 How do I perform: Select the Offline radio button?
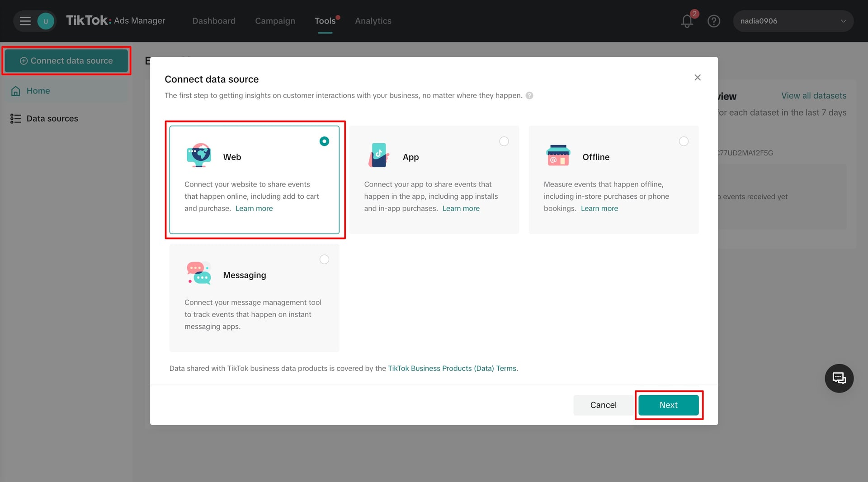[684, 141]
